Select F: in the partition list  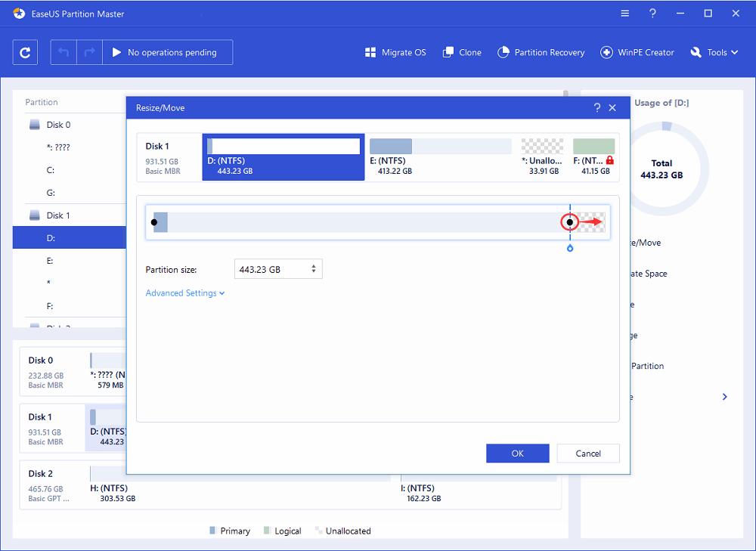tap(50, 306)
